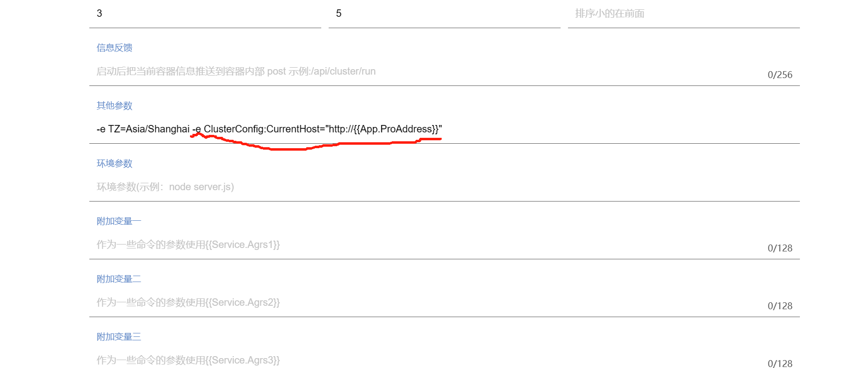
Task: Focus the Service.Agrs2 variable input
Action: point(428,302)
